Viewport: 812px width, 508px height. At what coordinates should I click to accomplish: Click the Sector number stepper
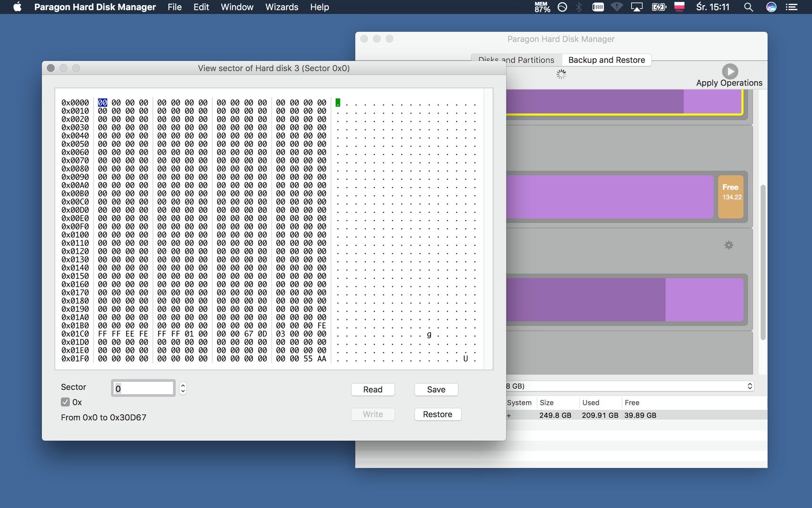point(183,388)
